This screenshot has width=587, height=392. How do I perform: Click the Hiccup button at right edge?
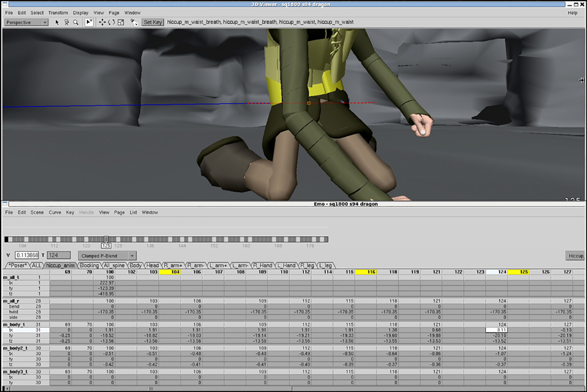pos(576,256)
